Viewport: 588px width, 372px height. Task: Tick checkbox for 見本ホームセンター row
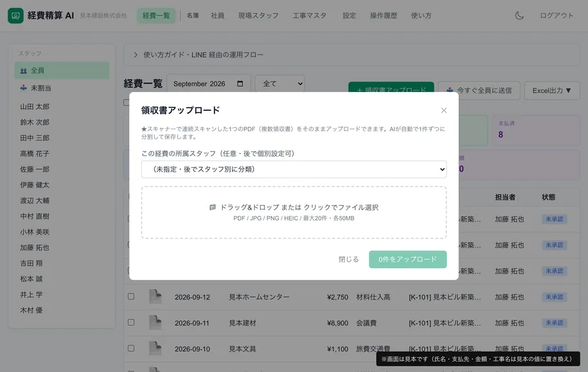click(131, 296)
